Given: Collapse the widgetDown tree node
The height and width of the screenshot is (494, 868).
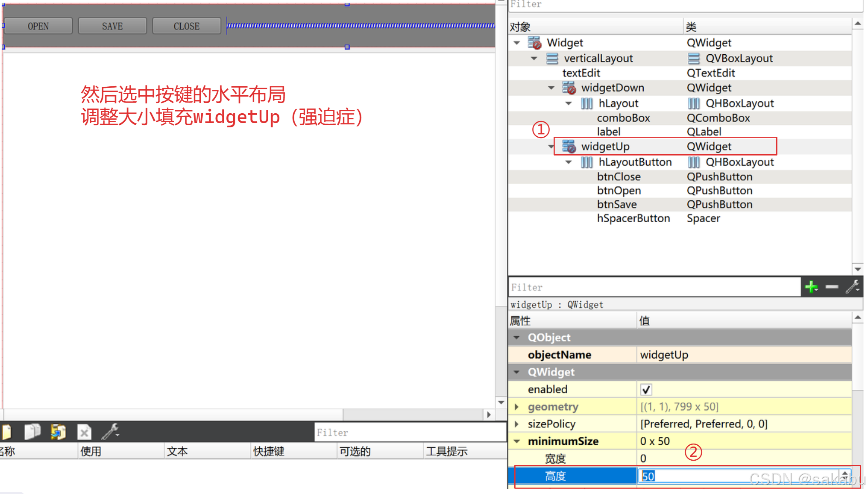Looking at the screenshot, I should click(x=551, y=88).
